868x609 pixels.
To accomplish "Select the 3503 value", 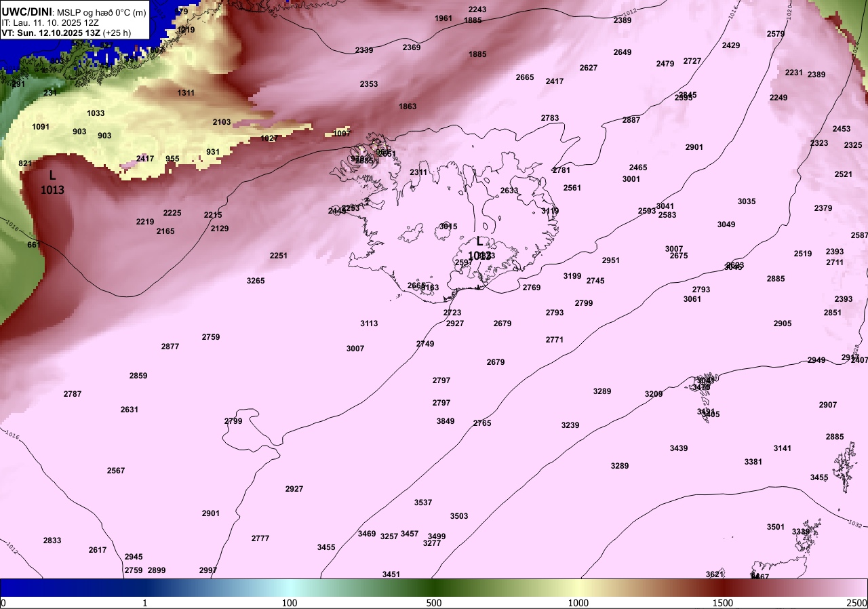I will tap(459, 516).
